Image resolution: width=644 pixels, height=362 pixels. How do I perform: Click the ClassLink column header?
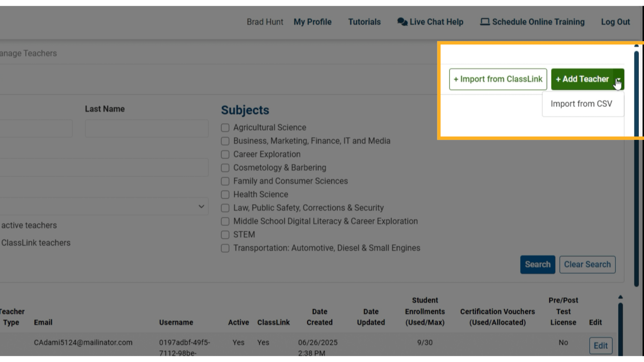[273, 322]
